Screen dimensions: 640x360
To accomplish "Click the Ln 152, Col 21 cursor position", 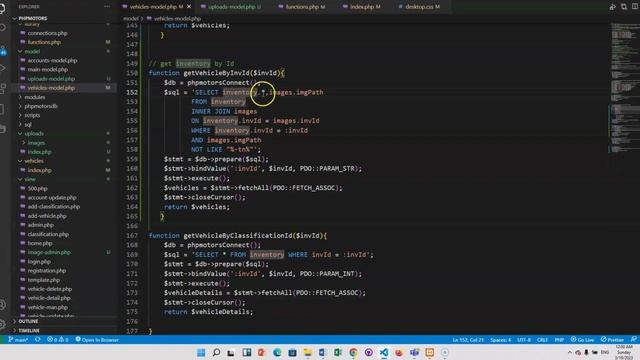I will coord(468,340).
